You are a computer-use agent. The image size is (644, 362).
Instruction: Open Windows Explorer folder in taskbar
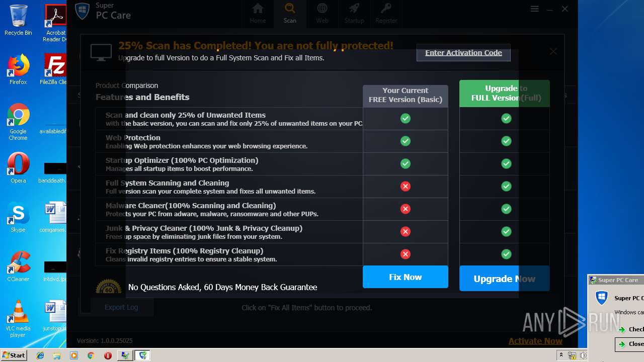pos(57,355)
